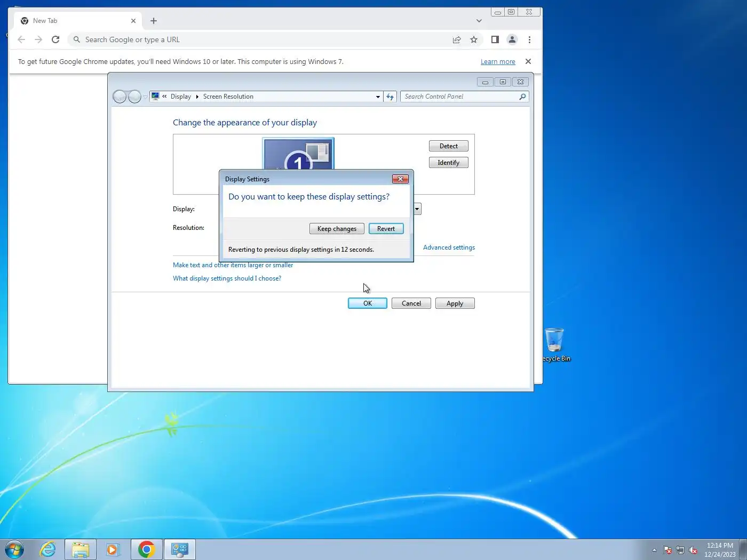The height and width of the screenshot is (560, 747).
Task: Open the Recycle Bin on desktop
Action: (555, 345)
